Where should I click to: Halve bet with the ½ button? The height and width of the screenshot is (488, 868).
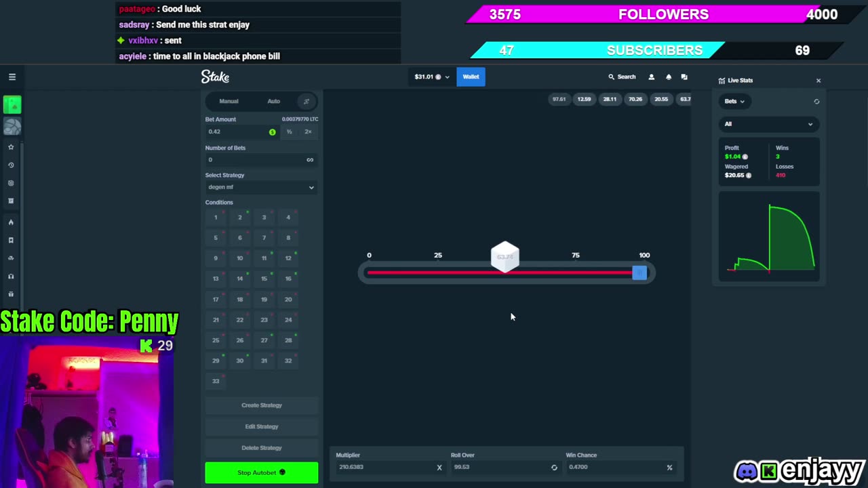tap(290, 131)
